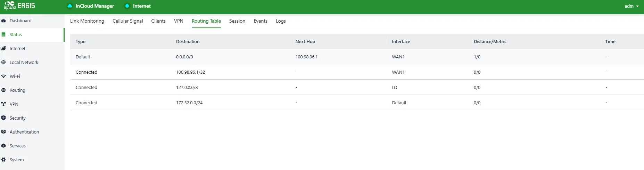Click the Default route type cell
This screenshot has width=644, height=170.
[x=83, y=57]
